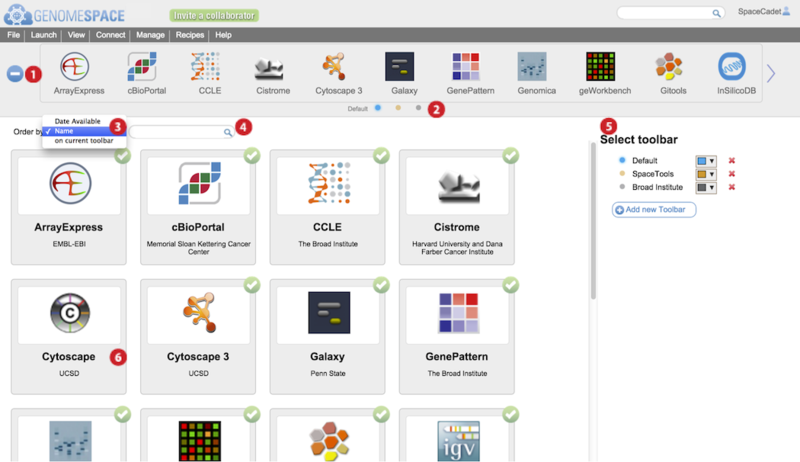Toggle the checkmark on Cistrome card
This screenshot has width=800, height=462.
click(x=511, y=156)
